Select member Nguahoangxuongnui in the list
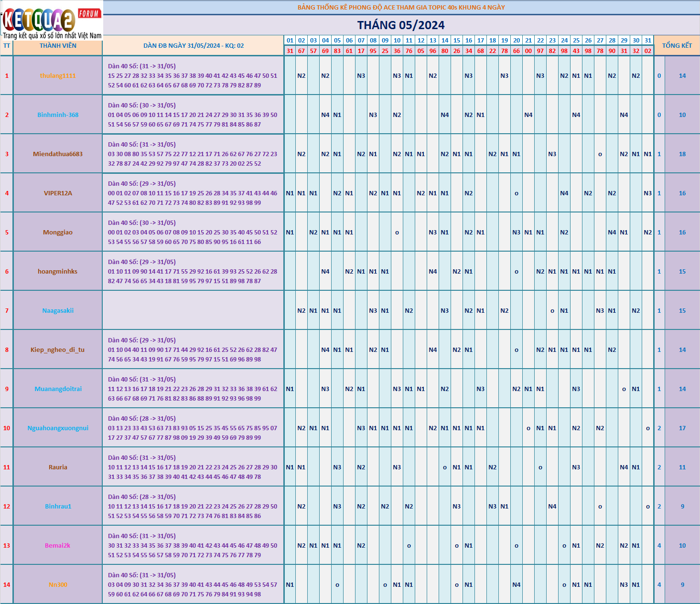This screenshot has height=604, width=700. coord(58,428)
